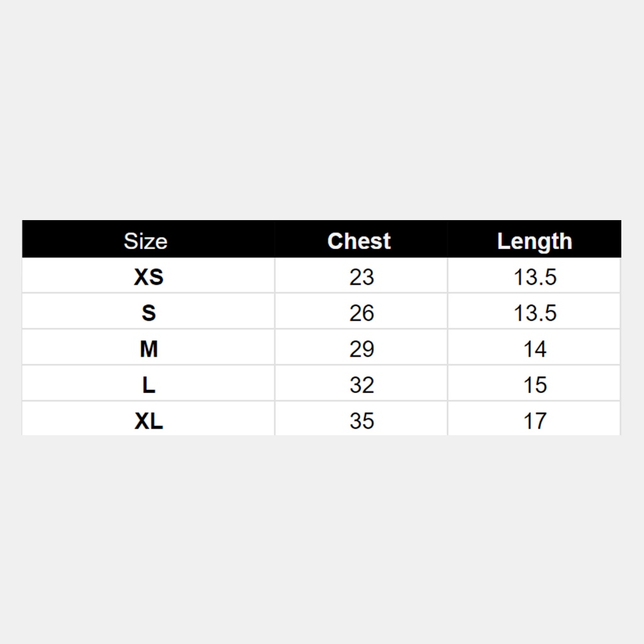This screenshot has height=644, width=644.
Task: Click the black table header bar
Action: pyautogui.click(x=321, y=239)
